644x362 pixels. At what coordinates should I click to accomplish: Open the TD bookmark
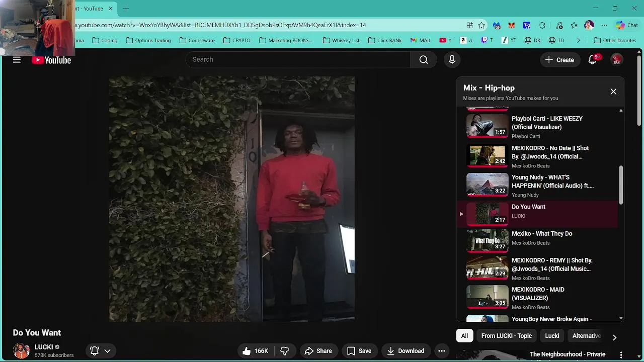pos(556,40)
